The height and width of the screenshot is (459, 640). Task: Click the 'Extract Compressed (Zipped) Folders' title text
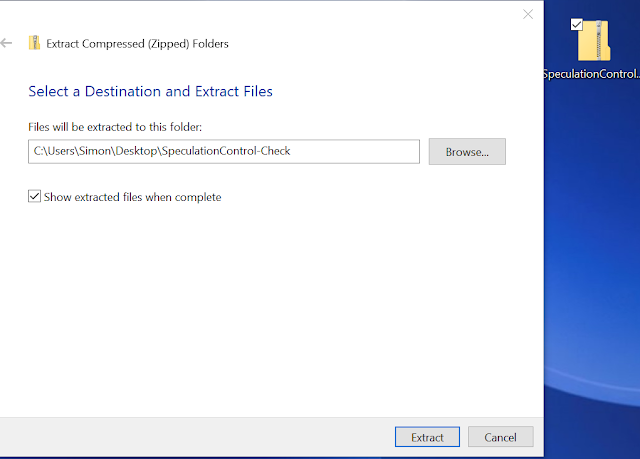pos(137,43)
